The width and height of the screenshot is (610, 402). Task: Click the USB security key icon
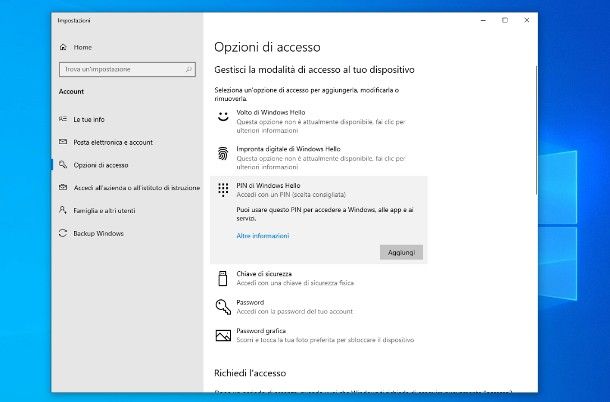223,279
